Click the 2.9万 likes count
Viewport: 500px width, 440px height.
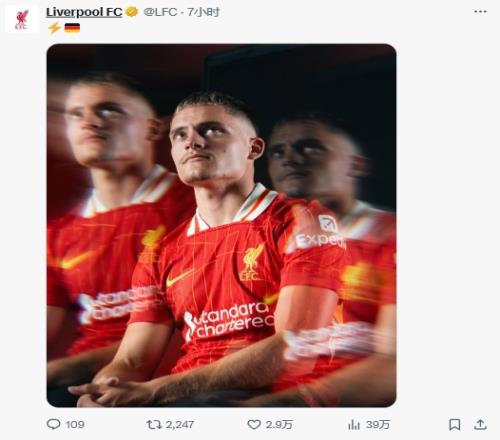tap(279, 425)
